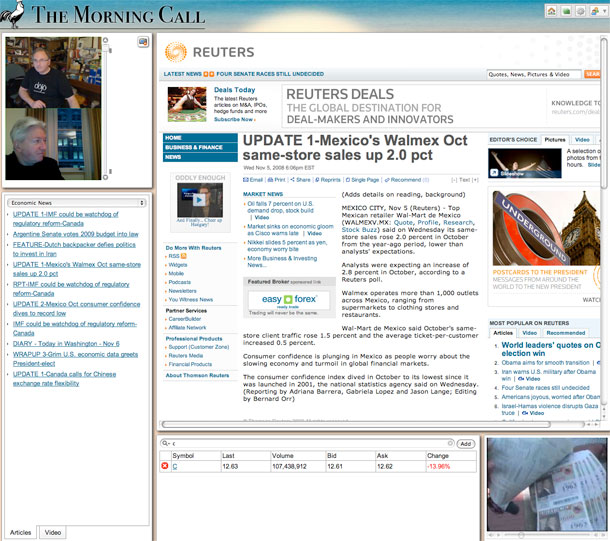Open 'UPDATE 1-Canada calls for Chinese' headline
610x541 pixels.
point(64,379)
